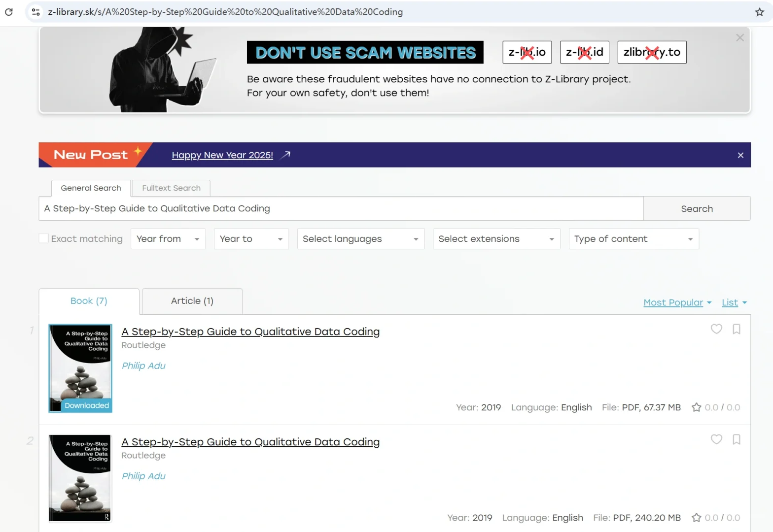Rate the first result using its star icon

coord(696,407)
